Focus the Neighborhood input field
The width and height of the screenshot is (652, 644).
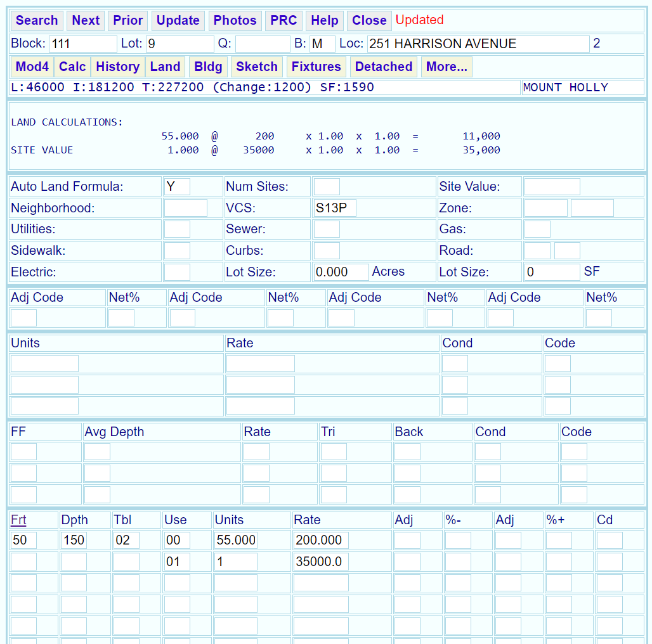tap(185, 208)
